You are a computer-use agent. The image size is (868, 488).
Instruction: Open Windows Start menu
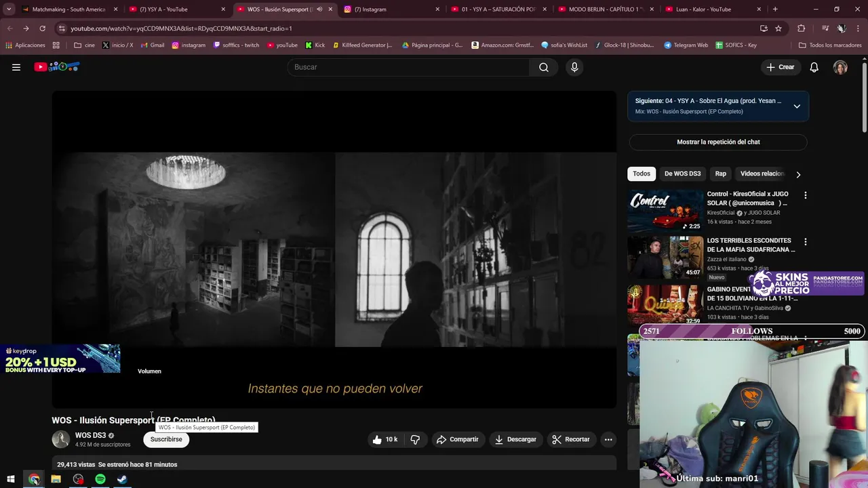[x=11, y=479]
